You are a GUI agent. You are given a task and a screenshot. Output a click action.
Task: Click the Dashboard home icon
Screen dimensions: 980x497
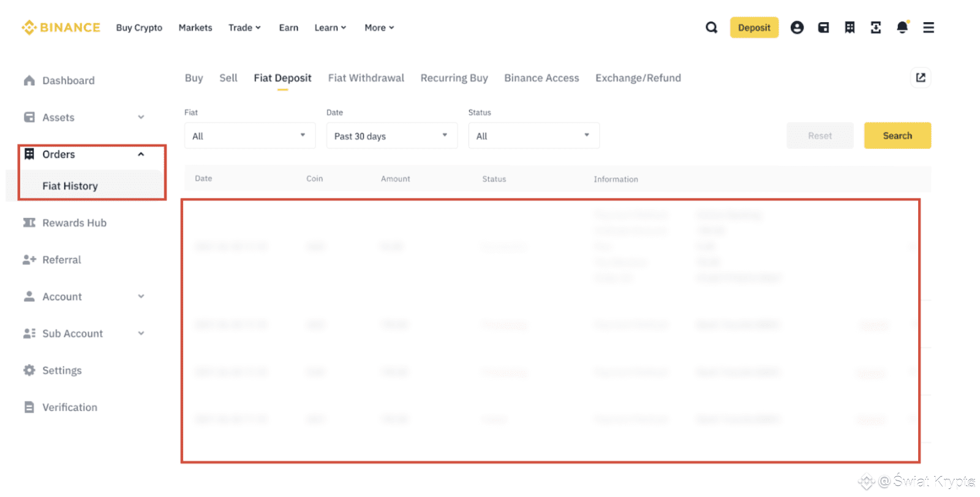coord(29,80)
